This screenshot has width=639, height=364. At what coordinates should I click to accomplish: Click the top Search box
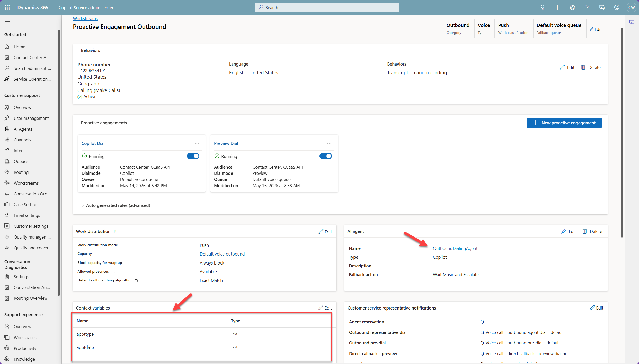[x=327, y=7]
